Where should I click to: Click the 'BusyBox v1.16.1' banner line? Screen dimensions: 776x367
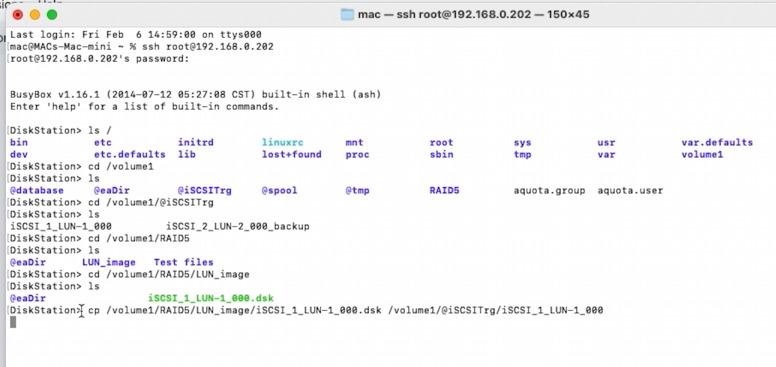[x=195, y=94]
